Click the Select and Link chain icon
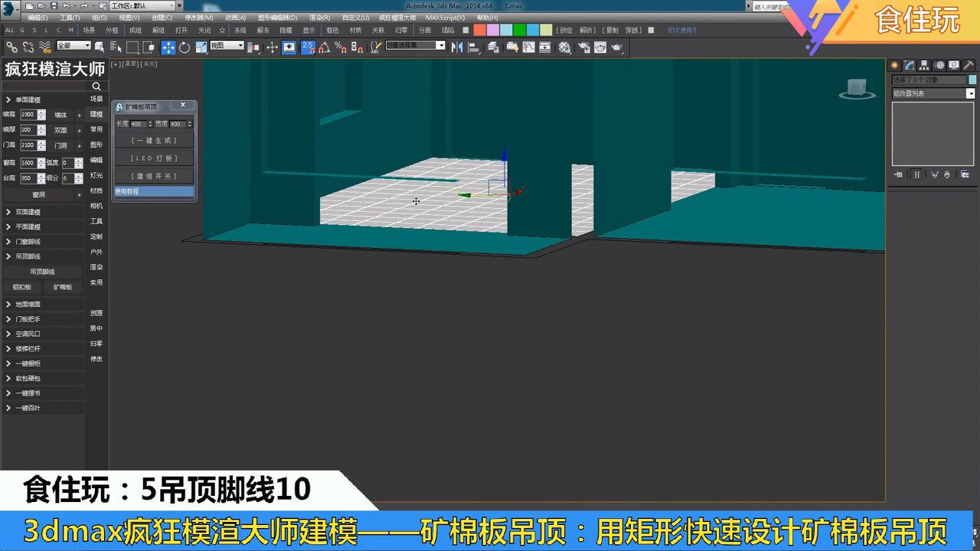980x551 pixels. tap(11, 47)
